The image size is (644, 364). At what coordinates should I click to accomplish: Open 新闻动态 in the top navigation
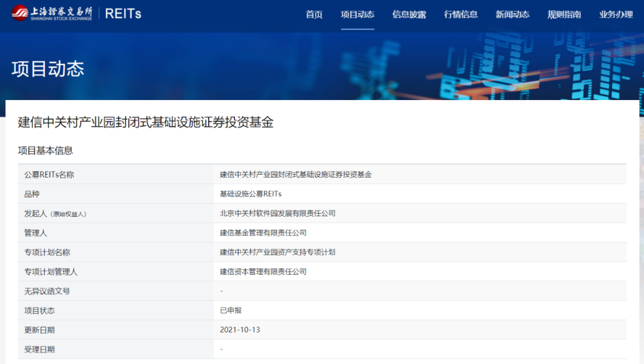coord(512,14)
